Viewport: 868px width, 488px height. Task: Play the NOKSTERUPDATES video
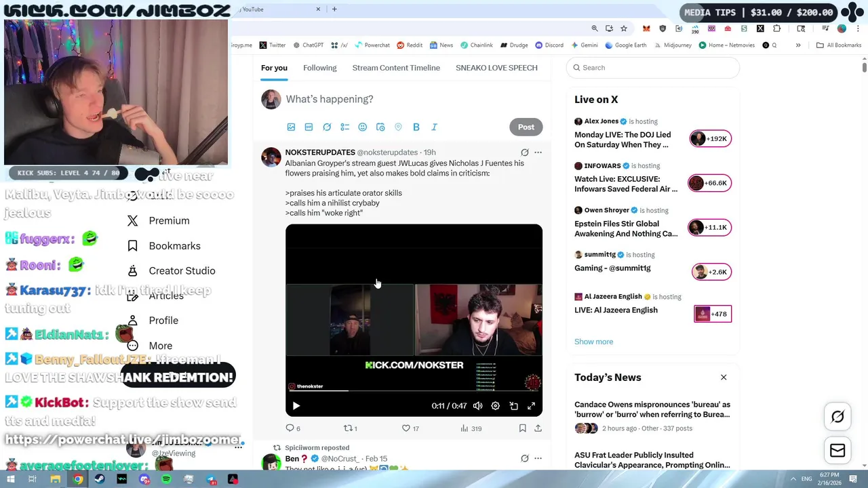click(296, 406)
